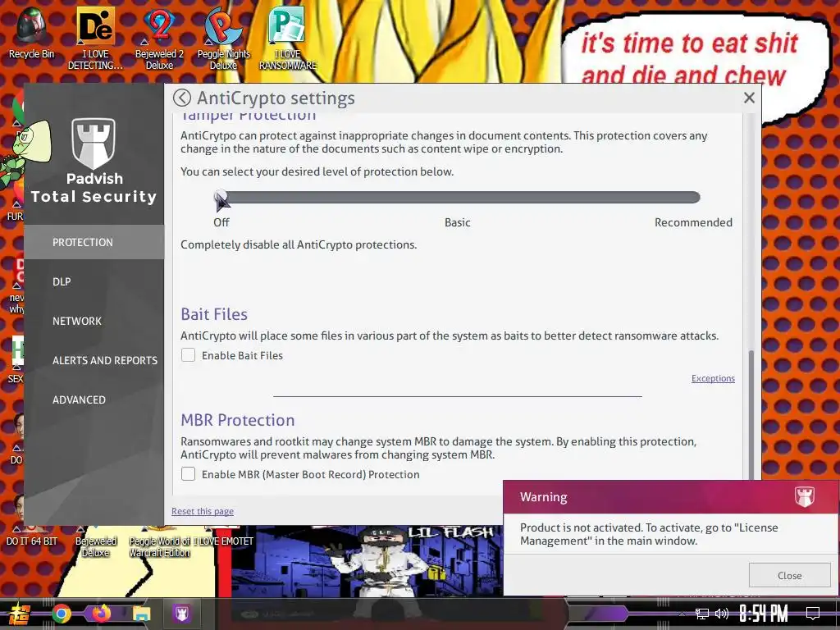Enable MBR (Master Boot Record) Protection checkbox
Viewport: 840px width, 630px height.
point(188,473)
